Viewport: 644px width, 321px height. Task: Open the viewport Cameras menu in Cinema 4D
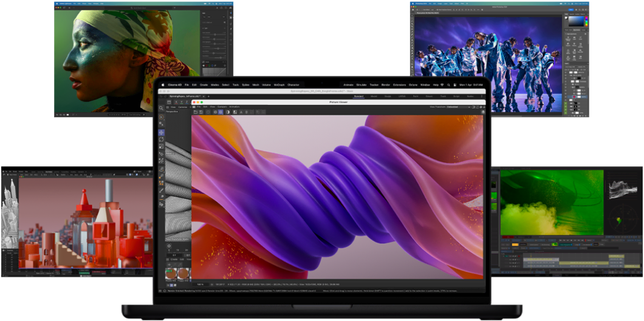tap(182, 107)
